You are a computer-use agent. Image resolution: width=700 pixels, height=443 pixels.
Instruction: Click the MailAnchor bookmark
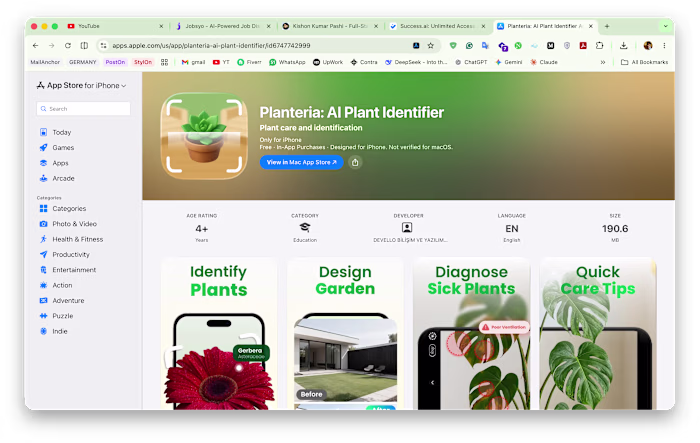click(45, 62)
